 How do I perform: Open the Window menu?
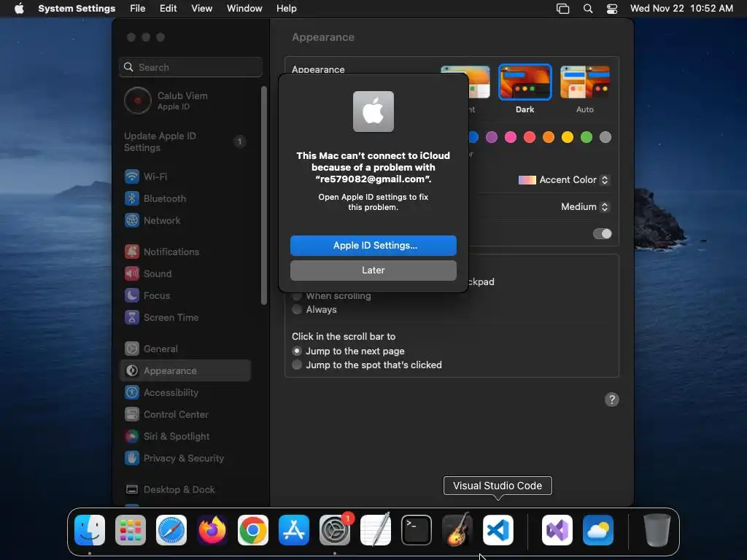click(244, 9)
